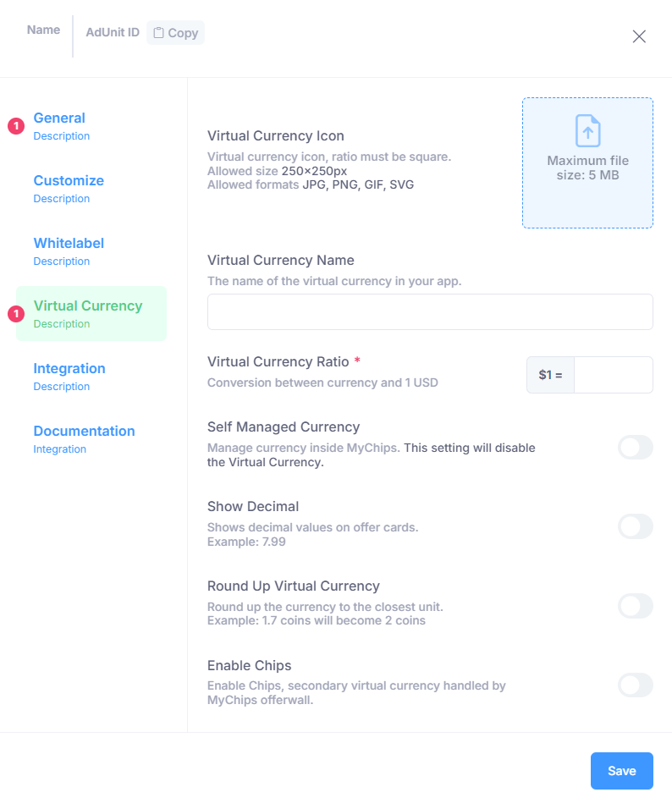Viewport: 672px width, 798px height.
Task: Click the red badge beside Virtual Currency
Action: point(16,314)
